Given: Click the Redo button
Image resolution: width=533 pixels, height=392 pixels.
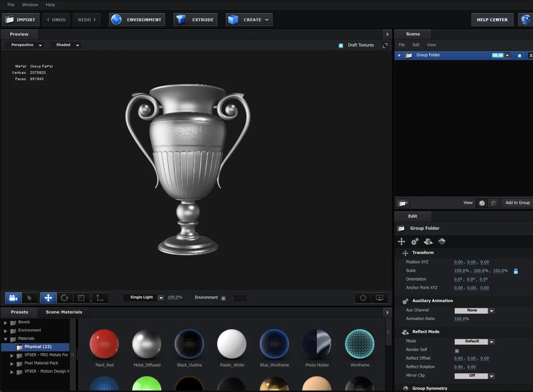Looking at the screenshot, I should click(x=87, y=20).
